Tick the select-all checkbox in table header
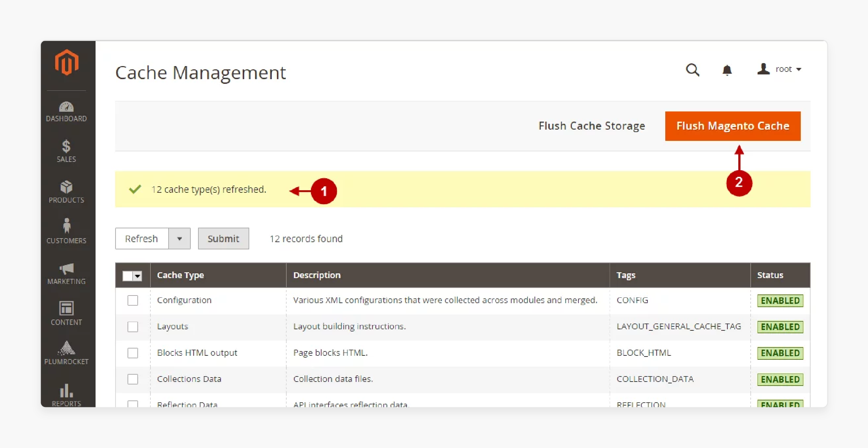 128,276
